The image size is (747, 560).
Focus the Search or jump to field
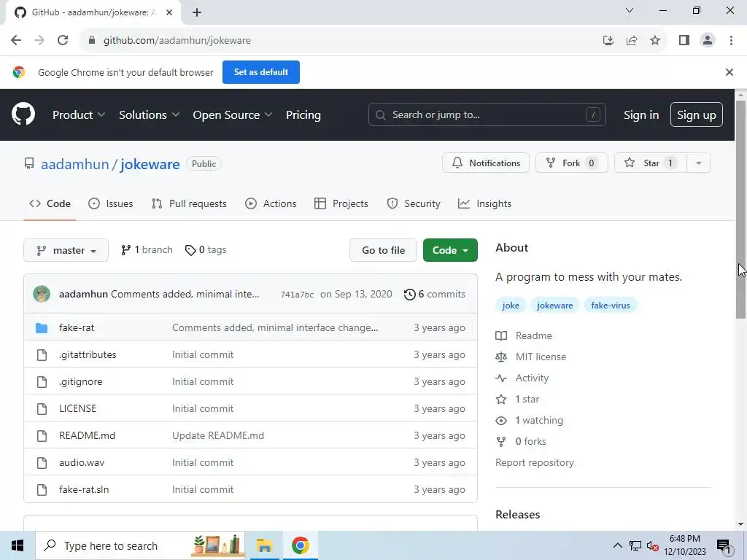point(487,114)
